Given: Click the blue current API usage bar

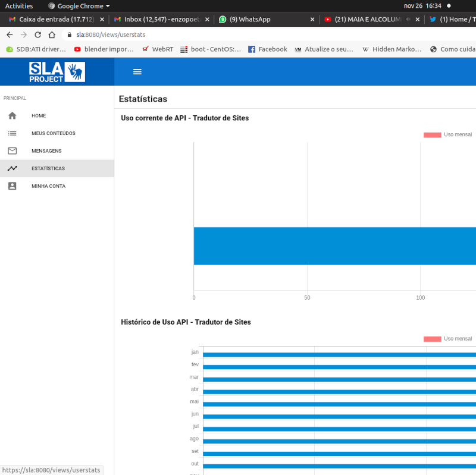Looking at the screenshot, I should pos(333,246).
